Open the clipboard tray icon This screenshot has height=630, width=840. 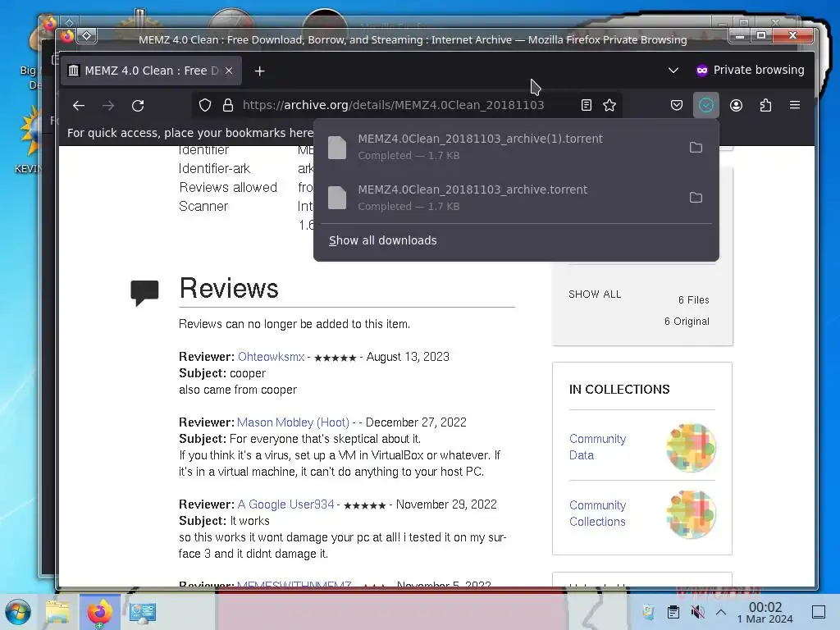[673, 612]
